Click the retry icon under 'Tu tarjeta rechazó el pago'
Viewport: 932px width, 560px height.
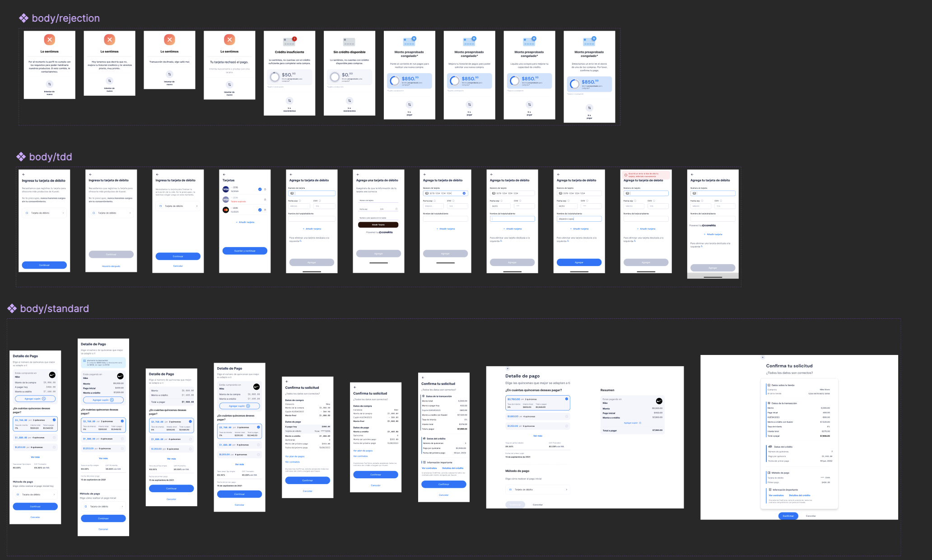[x=229, y=84]
